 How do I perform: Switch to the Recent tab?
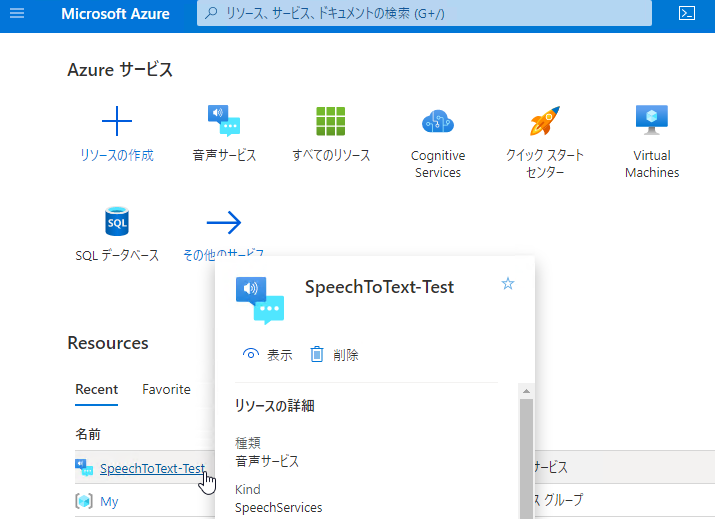(96, 389)
